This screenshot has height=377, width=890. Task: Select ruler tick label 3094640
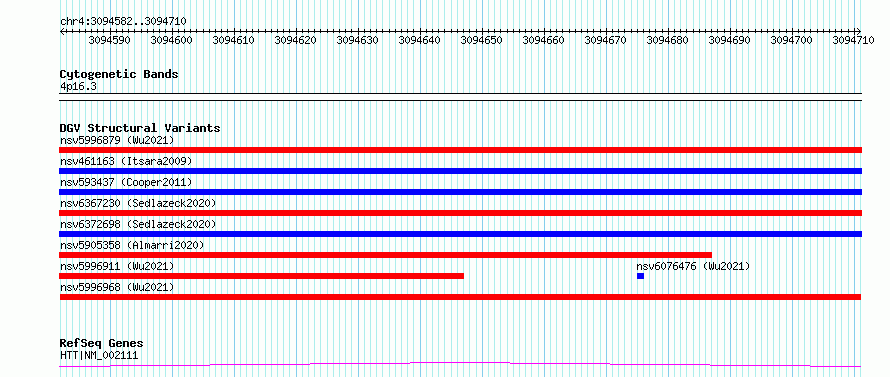pyautogui.click(x=419, y=40)
